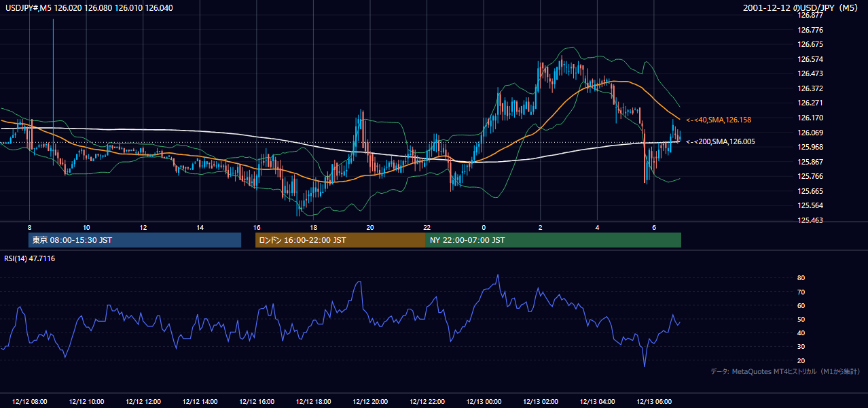This screenshot has width=868, height=408.
Task: Click the RSI scale value 20
Action: (x=801, y=360)
